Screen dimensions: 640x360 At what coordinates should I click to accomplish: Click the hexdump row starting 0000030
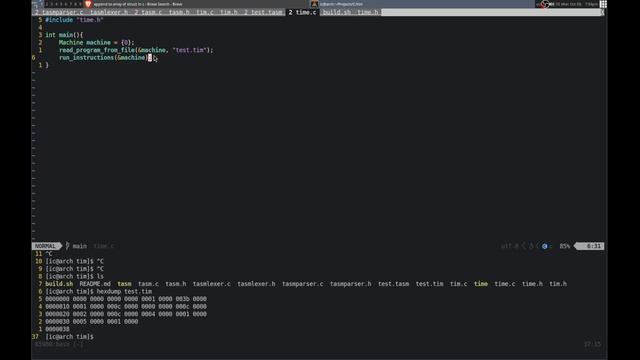point(91,322)
